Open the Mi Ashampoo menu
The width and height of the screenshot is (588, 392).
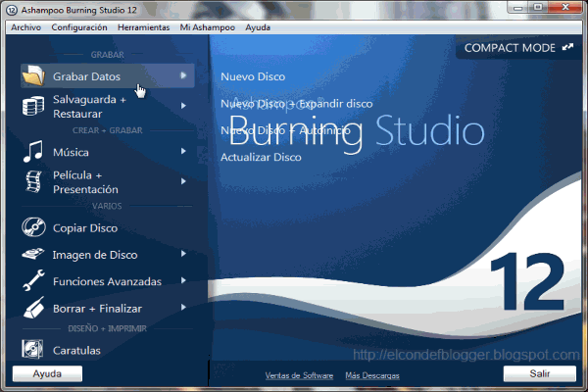click(x=208, y=28)
